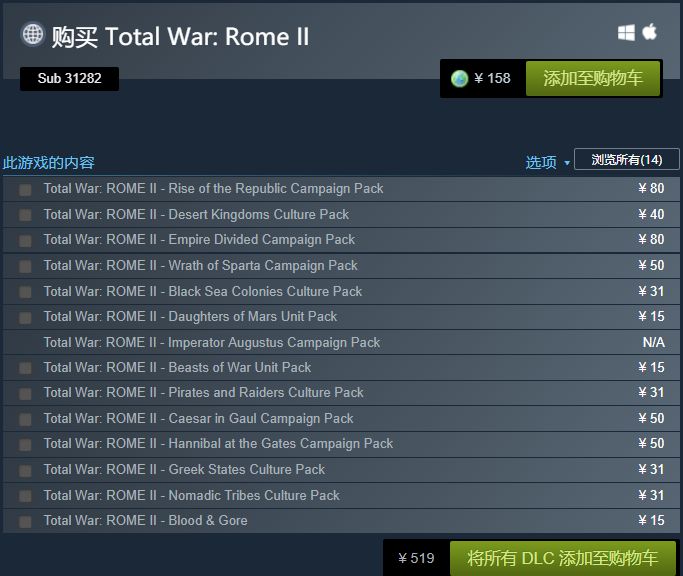Click the Apple macOS platform icon
Image resolution: width=683 pixels, height=576 pixels.
click(x=650, y=32)
